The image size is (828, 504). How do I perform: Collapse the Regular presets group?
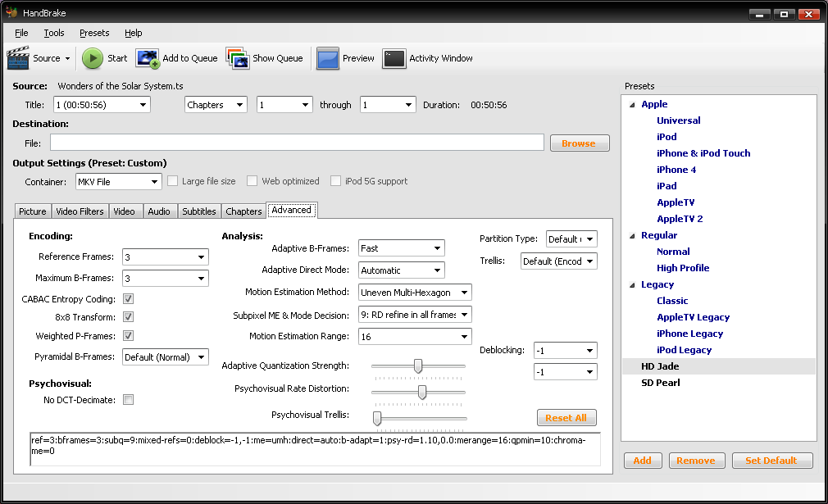click(632, 235)
